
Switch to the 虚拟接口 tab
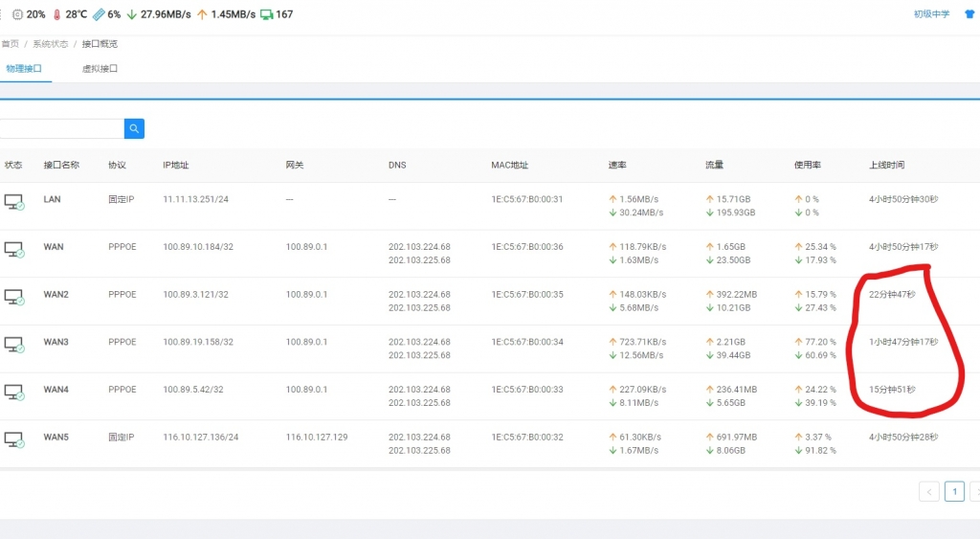tap(100, 69)
